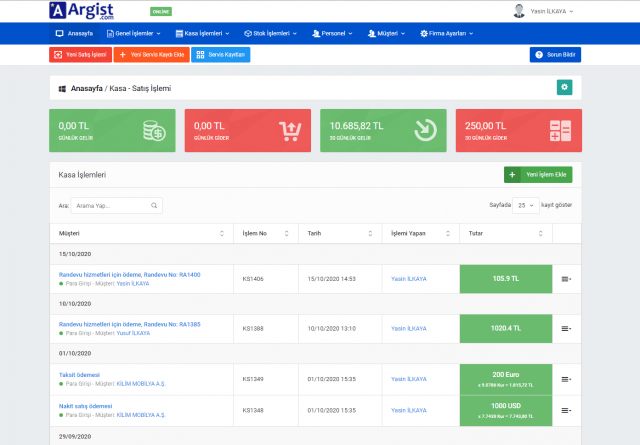Click the green settings gear button
Image resolution: width=640 pixels, height=445 pixels.
click(x=564, y=88)
